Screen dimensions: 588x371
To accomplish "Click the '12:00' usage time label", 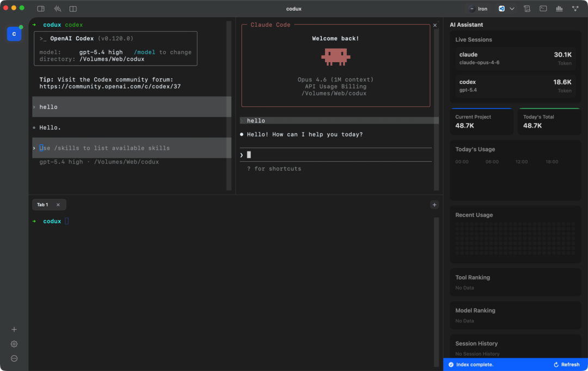I will tap(522, 162).
